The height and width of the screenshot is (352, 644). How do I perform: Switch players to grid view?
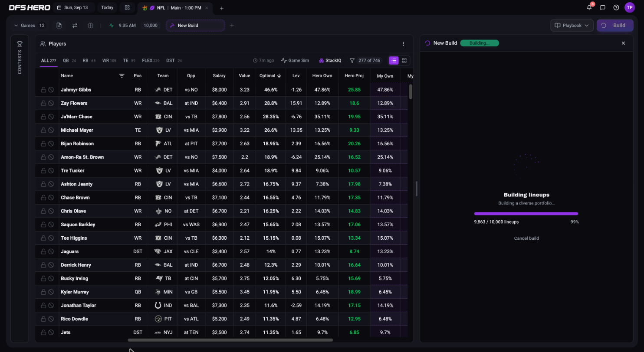click(x=404, y=61)
